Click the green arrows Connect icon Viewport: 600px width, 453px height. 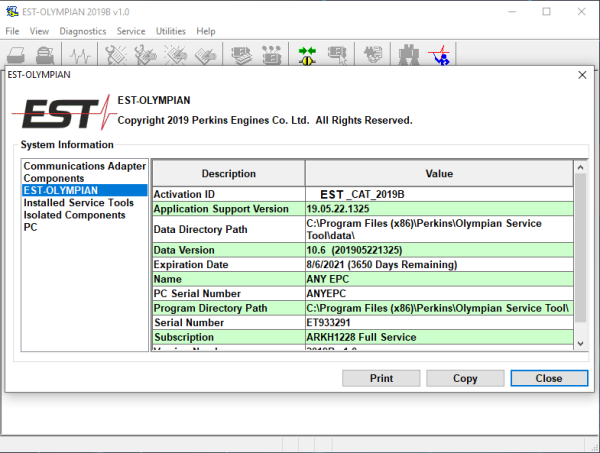click(x=307, y=55)
